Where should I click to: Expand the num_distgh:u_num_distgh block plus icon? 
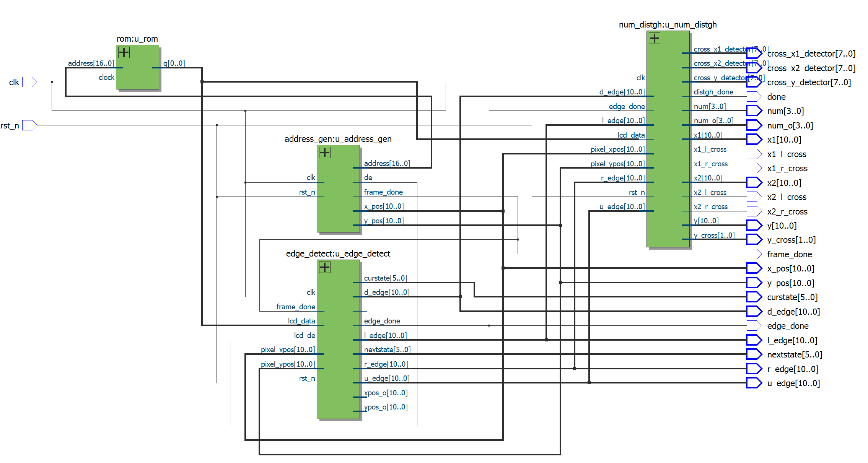(x=655, y=38)
